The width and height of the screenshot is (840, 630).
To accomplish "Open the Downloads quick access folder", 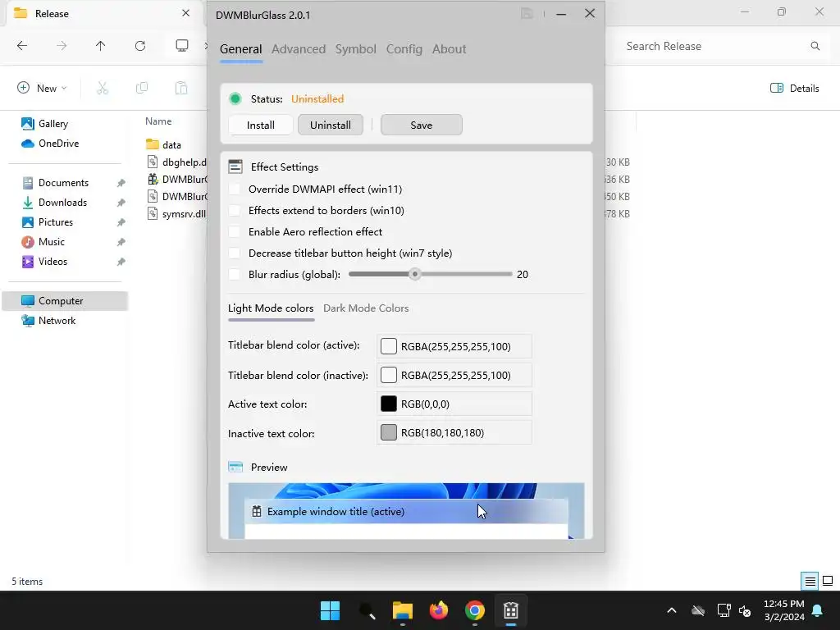I will coord(53,203).
